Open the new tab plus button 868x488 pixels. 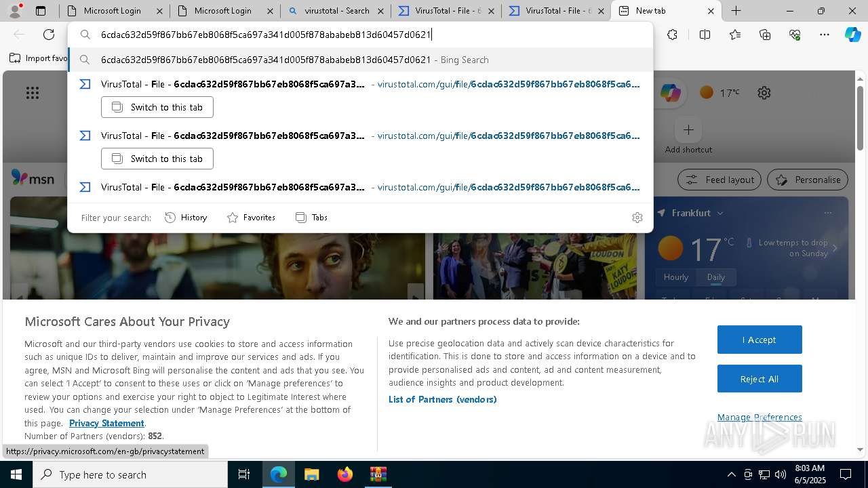[736, 11]
